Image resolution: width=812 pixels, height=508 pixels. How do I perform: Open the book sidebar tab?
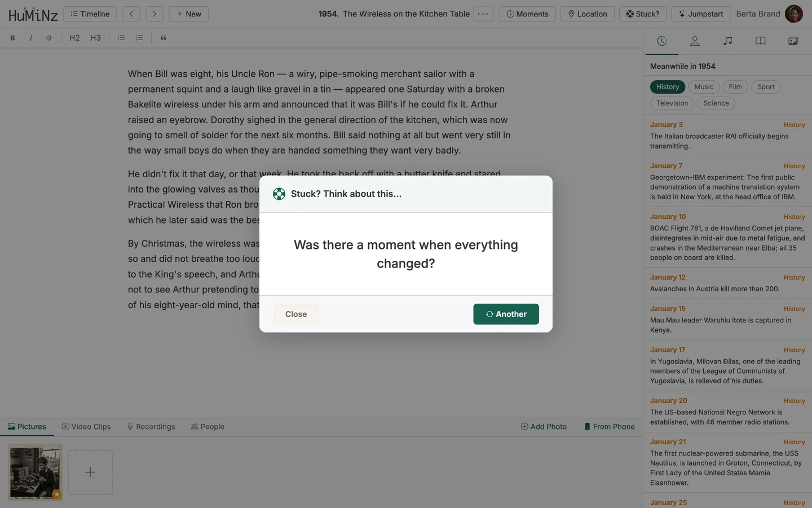pos(760,41)
